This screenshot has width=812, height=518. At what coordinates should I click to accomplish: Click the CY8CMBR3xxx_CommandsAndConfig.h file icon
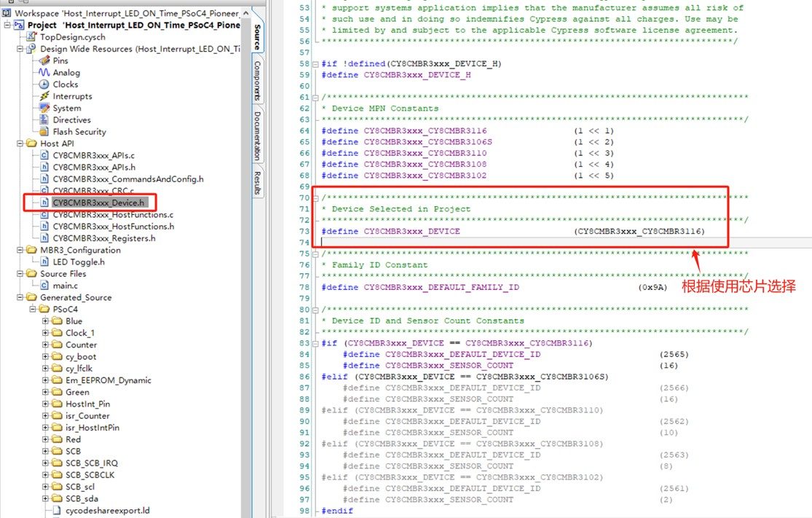44,179
